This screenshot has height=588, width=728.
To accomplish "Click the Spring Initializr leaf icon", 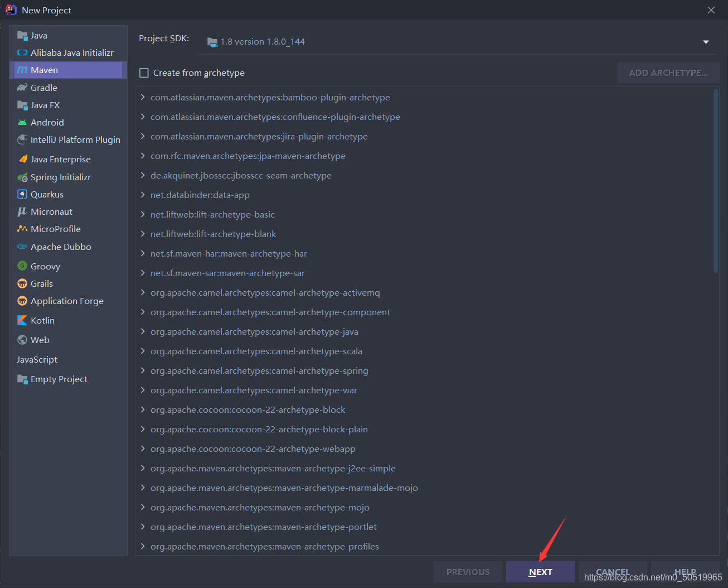I will [22, 177].
